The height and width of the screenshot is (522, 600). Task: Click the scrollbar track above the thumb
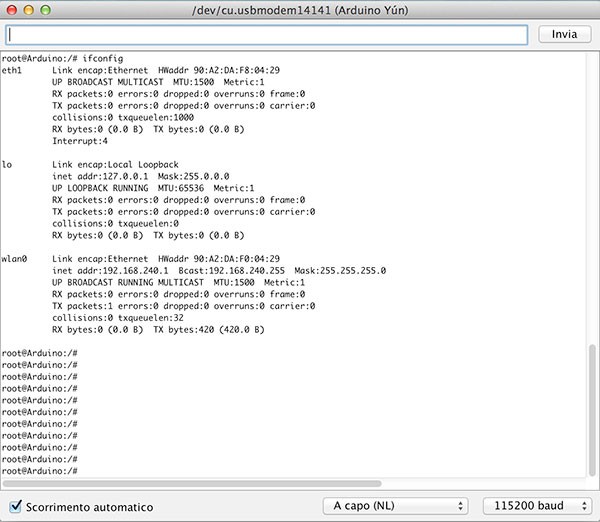[592, 200]
